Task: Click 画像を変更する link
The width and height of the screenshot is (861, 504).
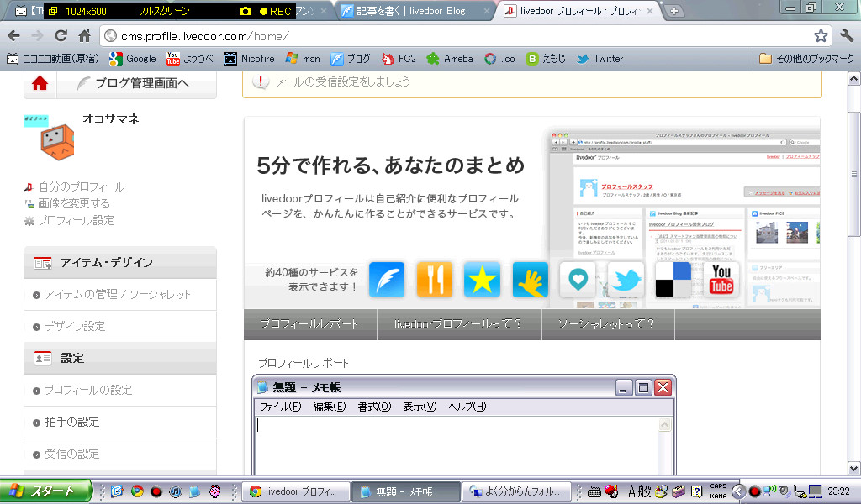Action: pyautogui.click(x=74, y=203)
